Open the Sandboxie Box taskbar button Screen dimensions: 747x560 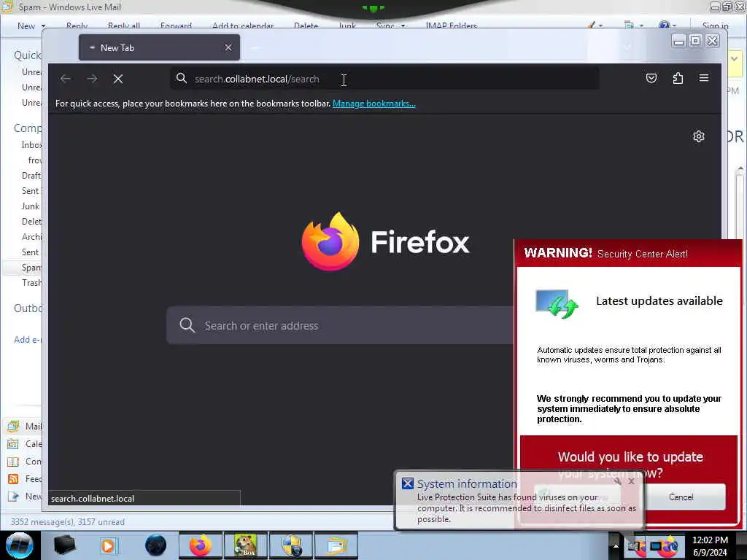pyautogui.click(x=245, y=545)
